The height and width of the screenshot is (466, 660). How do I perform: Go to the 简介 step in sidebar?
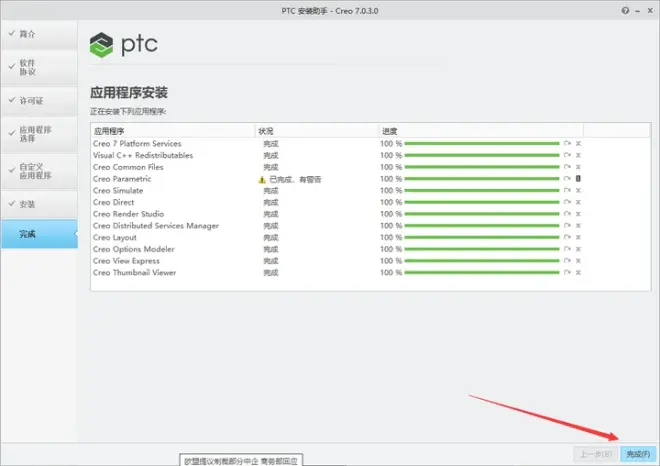point(39,34)
